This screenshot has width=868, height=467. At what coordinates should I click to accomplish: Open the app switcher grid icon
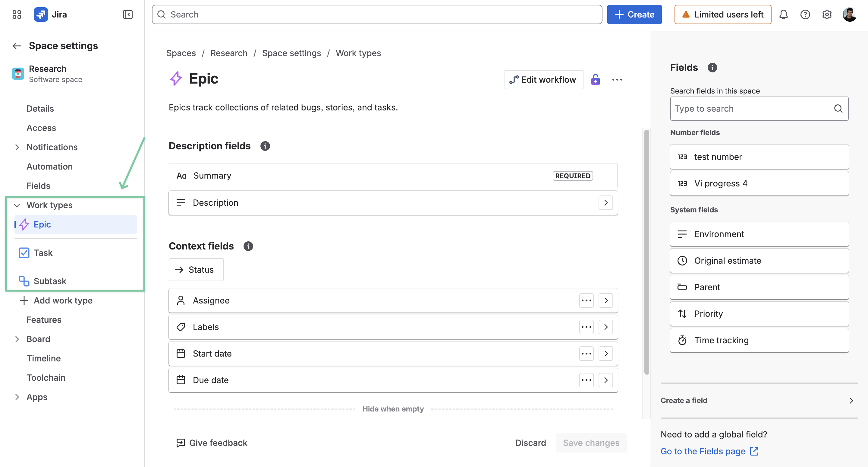coord(17,14)
